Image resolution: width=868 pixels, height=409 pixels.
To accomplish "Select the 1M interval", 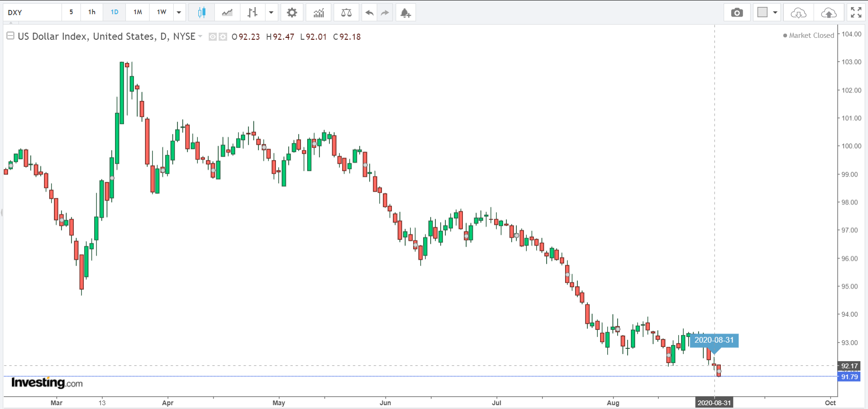I will pyautogui.click(x=138, y=12).
